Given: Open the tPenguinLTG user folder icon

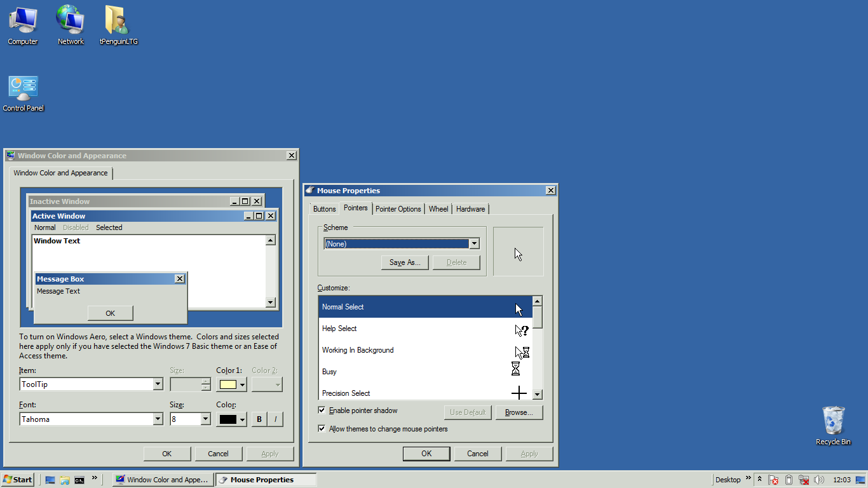Looking at the screenshot, I should coord(118,25).
